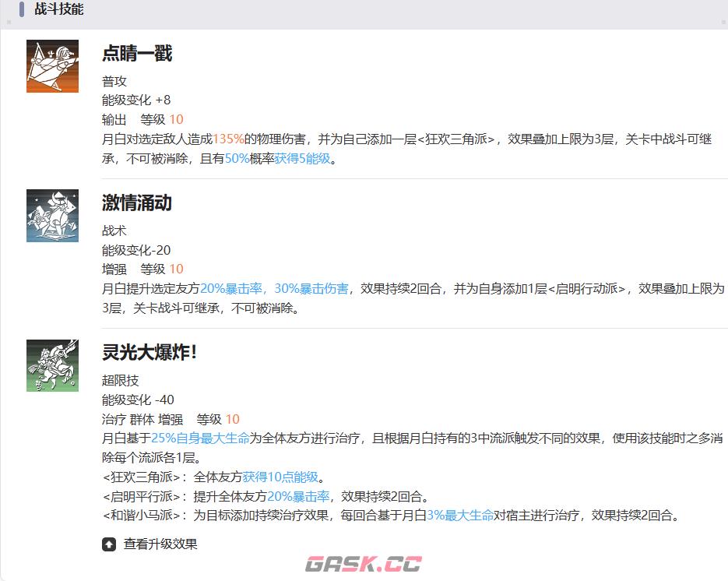Screen dimensions: 728x581
Task: Click the 普攻 skill type label
Action: [114, 81]
